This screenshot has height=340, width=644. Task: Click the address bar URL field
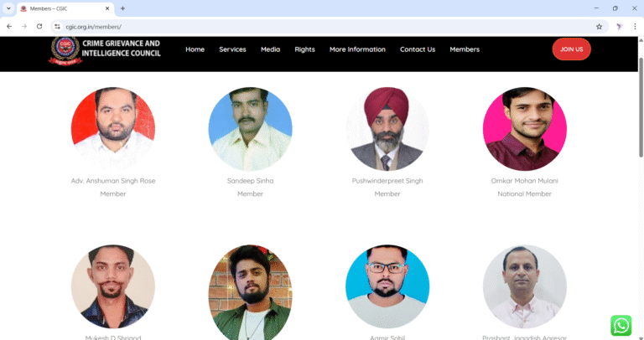[319, 26]
